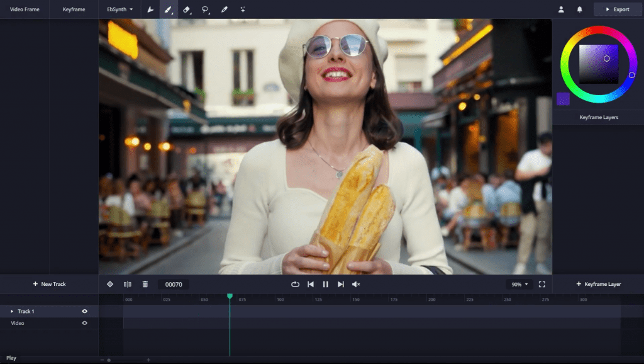The image size is (644, 364).
Task: Click the Keyframe Layers header
Action: (599, 117)
